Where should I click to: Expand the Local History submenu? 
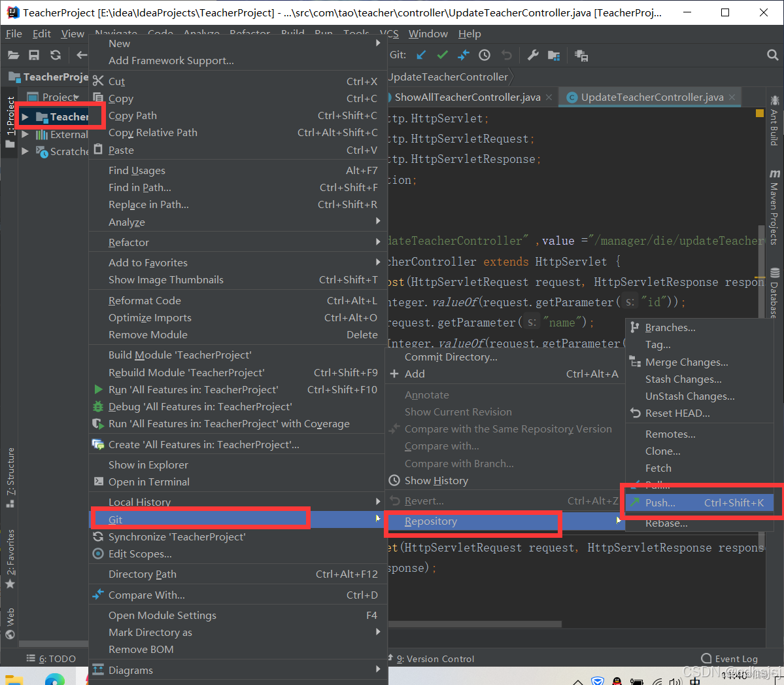(238, 502)
